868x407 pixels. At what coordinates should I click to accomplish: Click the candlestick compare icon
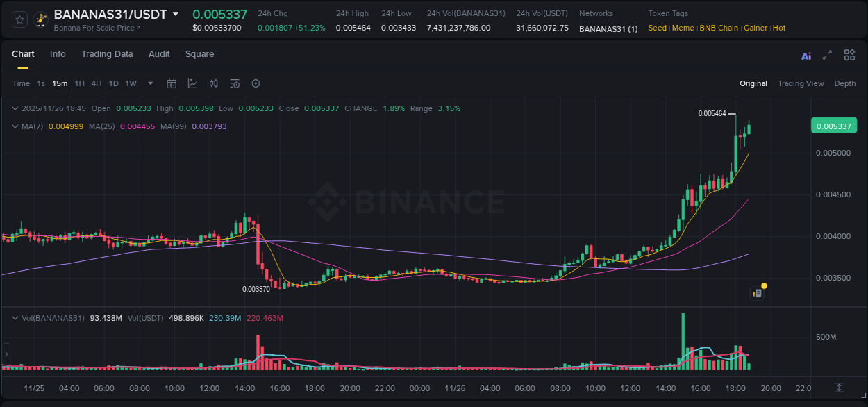[x=213, y=83]
